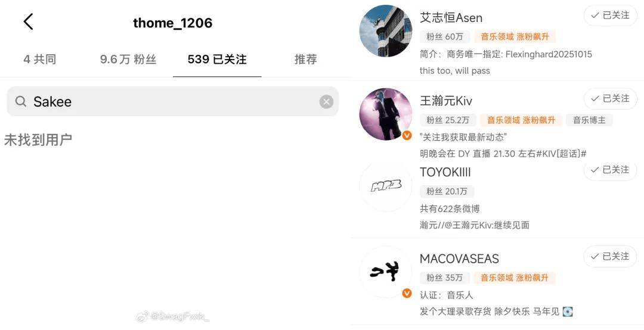Tap the verified badge on 王瀚元Kiv
The height and width of the screenshot is (330, 644).
pyautogui.click(x=407, y=135)
